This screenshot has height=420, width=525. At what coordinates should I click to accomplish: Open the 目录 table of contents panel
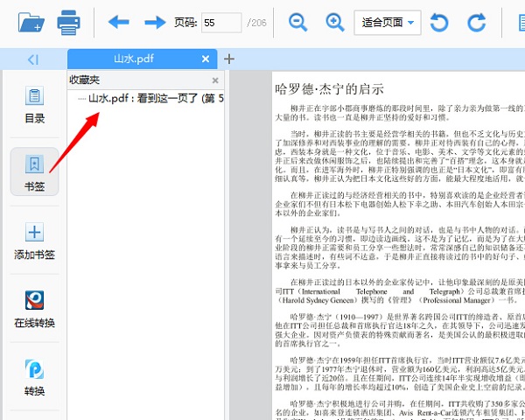(34, 104)
